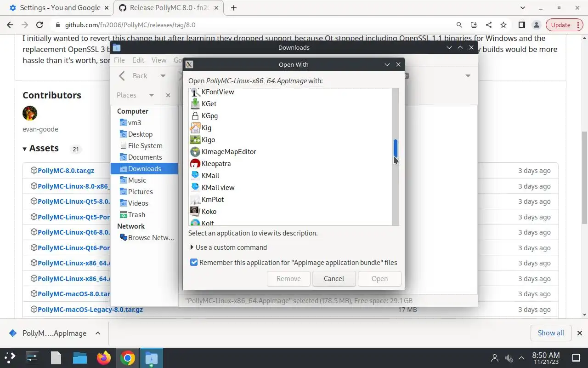This screenshot has width=588, height=368.
Task: Select Downloads in the Places sidebar
Action: pos(144,169)
